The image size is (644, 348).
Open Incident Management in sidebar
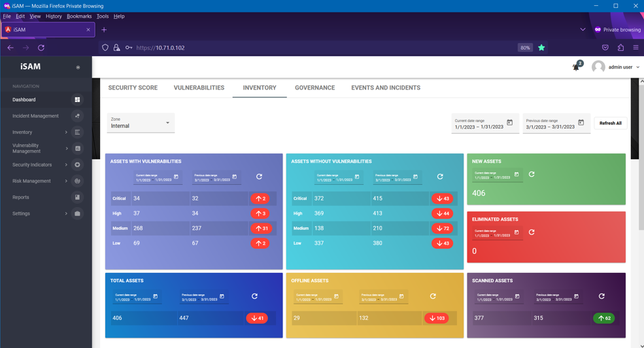coord(36,116)
